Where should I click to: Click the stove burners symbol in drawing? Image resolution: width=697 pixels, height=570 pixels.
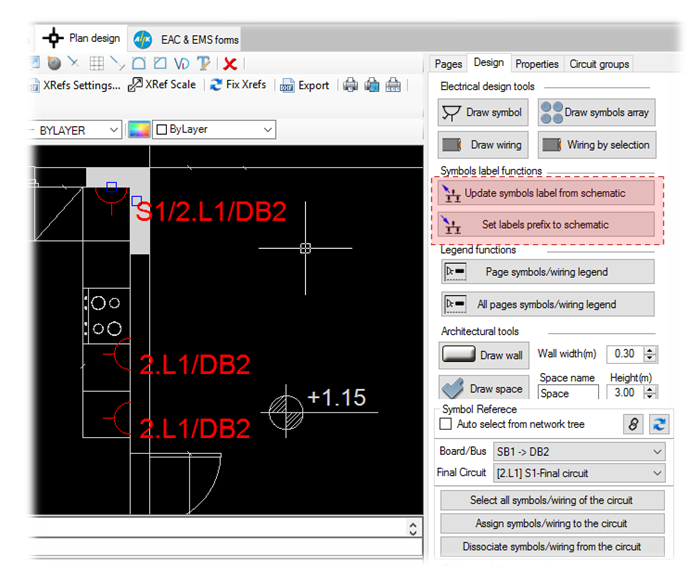pyautogui.click(x=106, y=316)
